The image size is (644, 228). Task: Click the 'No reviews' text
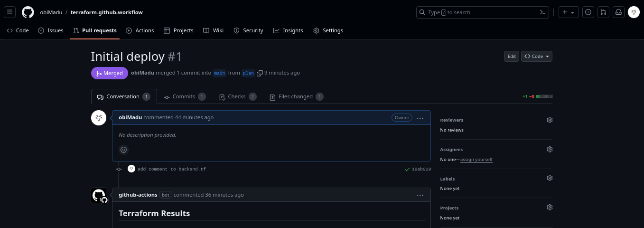[x=452, y=130]
